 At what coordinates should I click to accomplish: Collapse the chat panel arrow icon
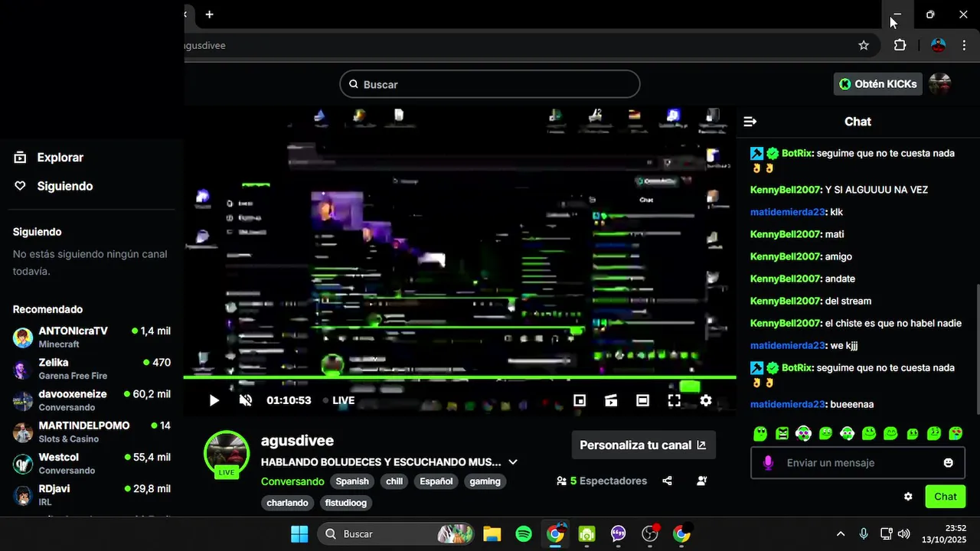click(750, 122)
